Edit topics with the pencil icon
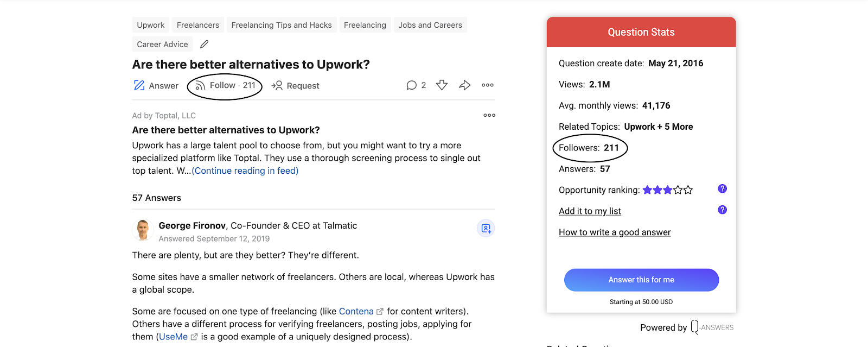868x347 pixels. click(205, 44)
